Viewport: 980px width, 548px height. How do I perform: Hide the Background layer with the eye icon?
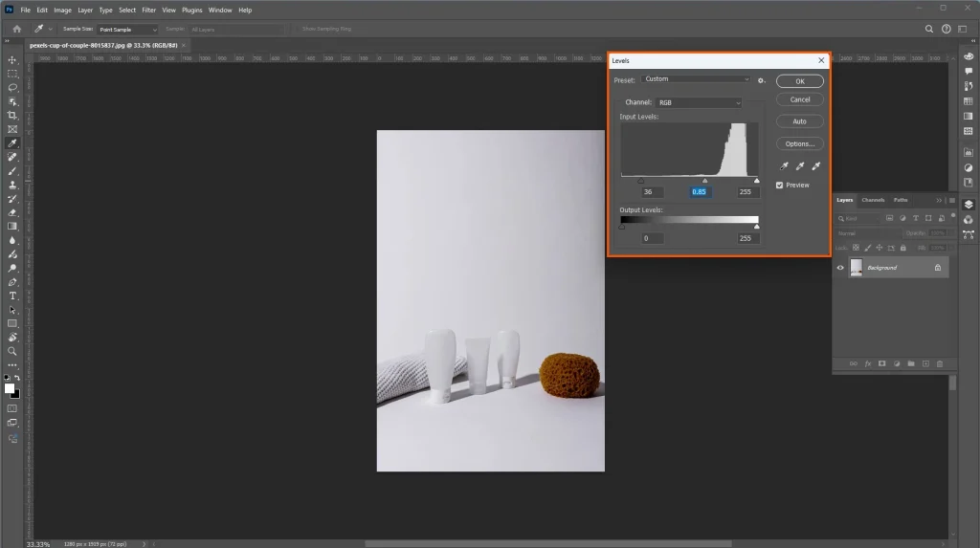[840, 268]
